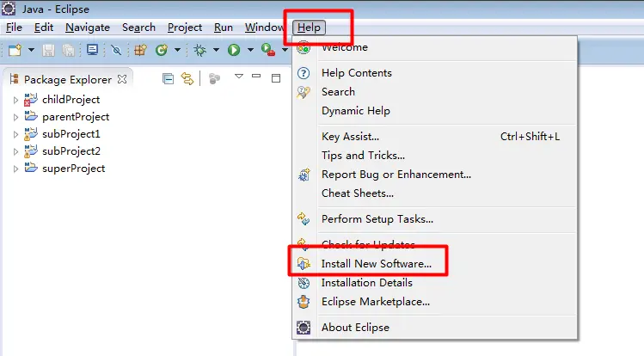Choose Report Bug or Enhancement...
The width and height of the screenshot is (644, 356).
434,175
